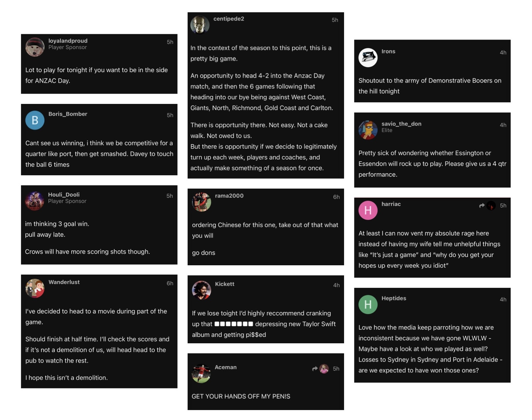The height and width of the screenshot is (420, 532).
Task: Open Irons' clothes iron avatar
Action: coord(368,57)
